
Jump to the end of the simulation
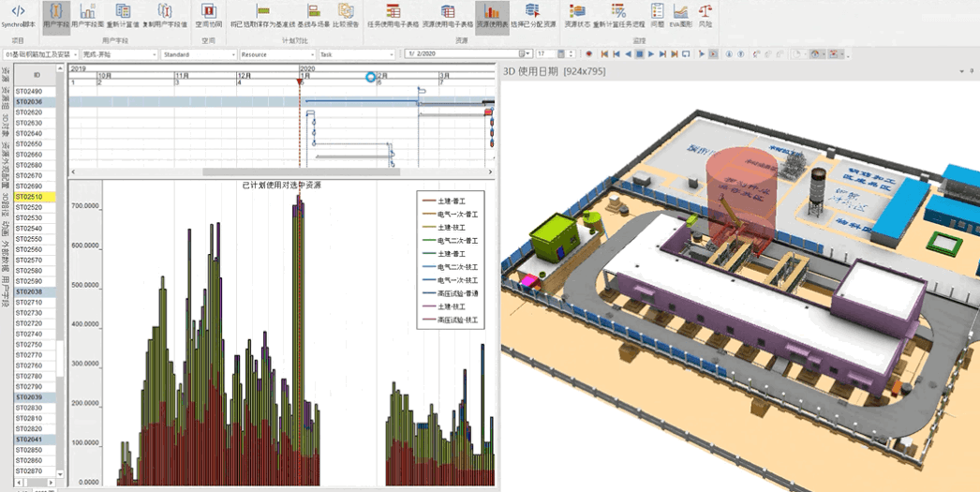click(x=675, y=54)
